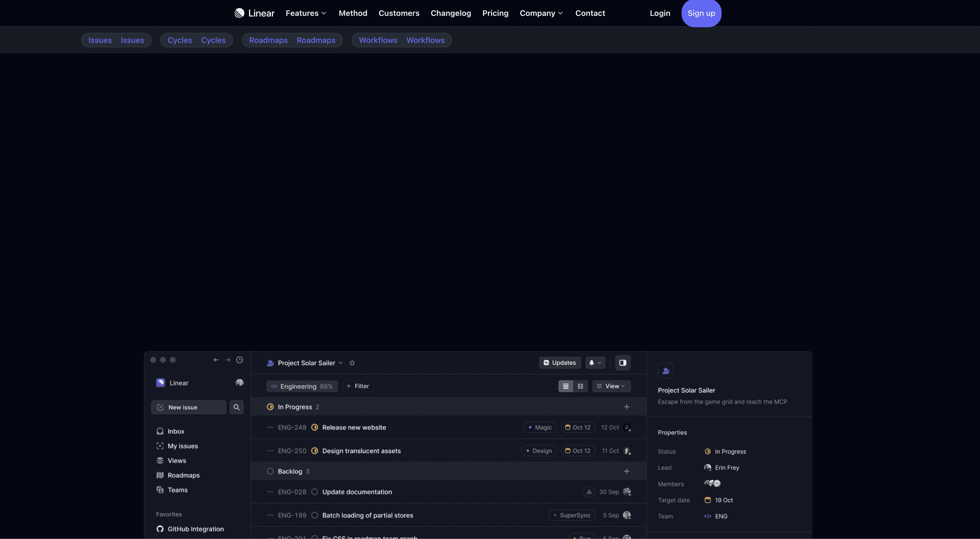
Task: Change status icon of Update documentation
Action: coord(315,492)
